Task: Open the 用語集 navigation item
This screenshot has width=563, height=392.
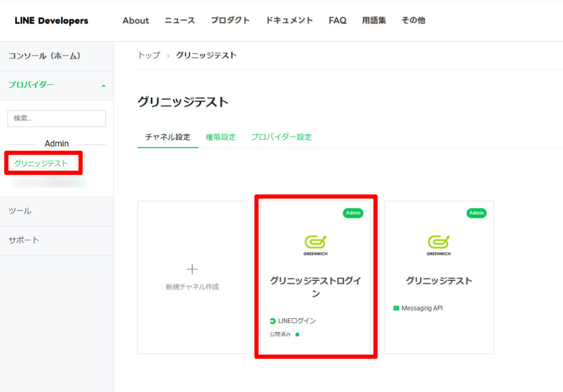Action: [374, 20]
